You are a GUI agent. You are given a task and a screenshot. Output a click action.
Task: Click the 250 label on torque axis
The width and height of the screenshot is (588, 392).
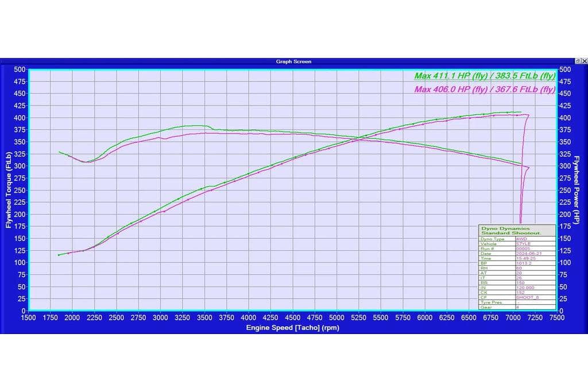(20, 190)
